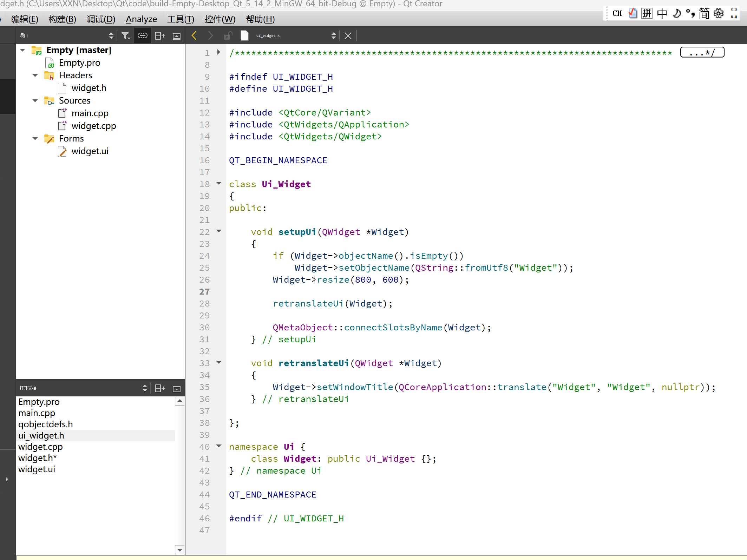The height and width of the screenshot is (560, 747).
Task: Expand the folded comment marker
Action: [702, 52]
